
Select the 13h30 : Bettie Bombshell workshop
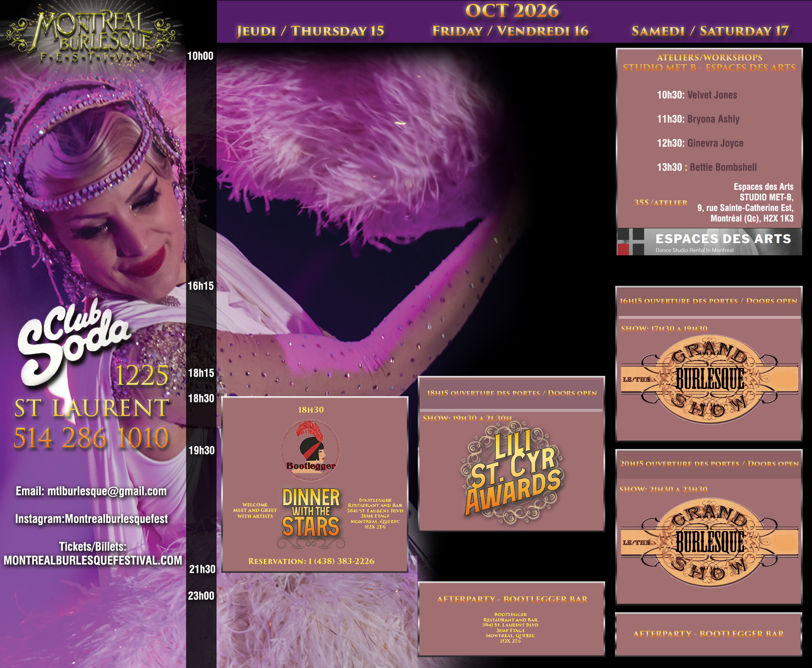(x=707, y=167)
